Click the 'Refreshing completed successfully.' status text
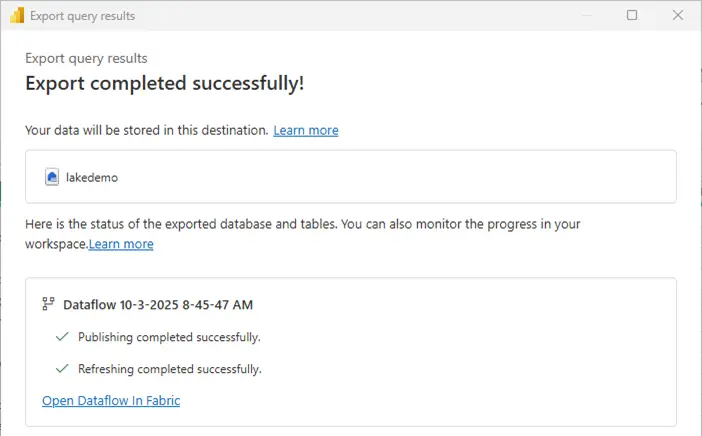This screenshot has height=436, width=702. click(x=170, y=369)
